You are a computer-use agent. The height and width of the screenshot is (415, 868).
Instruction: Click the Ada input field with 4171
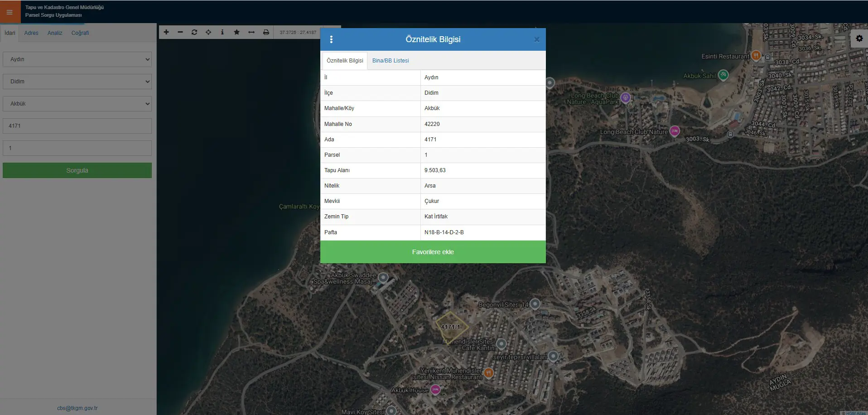click(77, 126)
